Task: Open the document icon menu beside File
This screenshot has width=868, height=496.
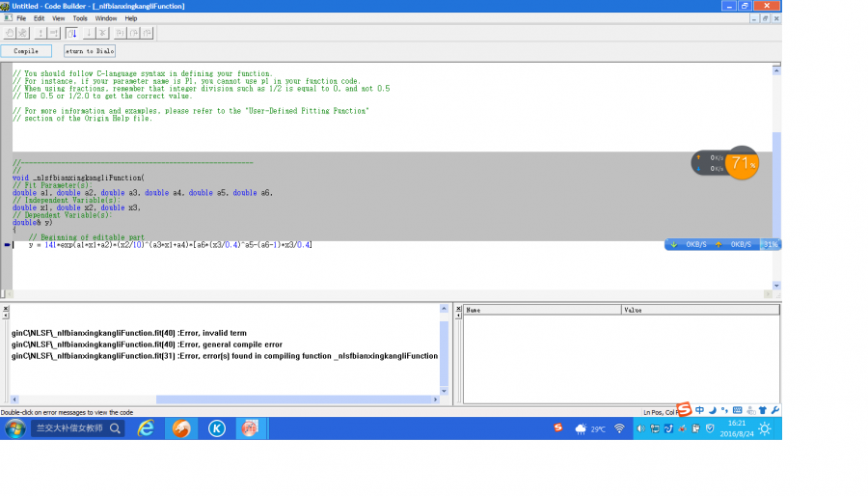Action: (8, 18)
